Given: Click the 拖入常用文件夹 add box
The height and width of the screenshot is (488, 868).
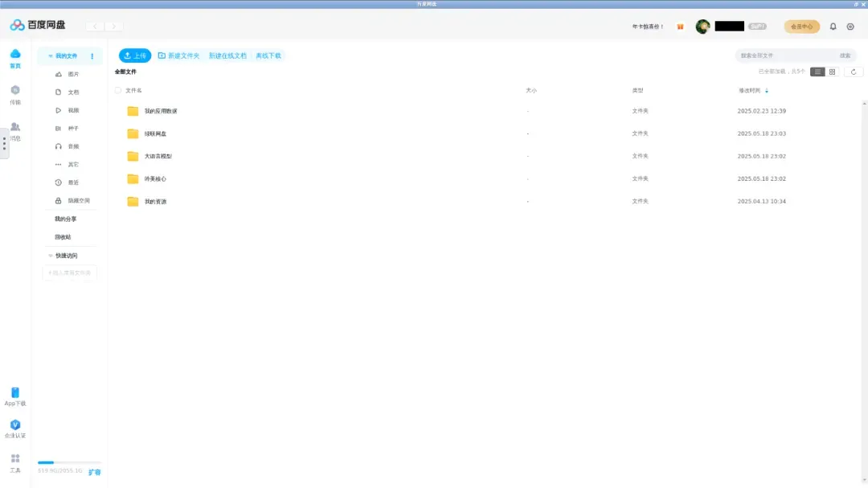Looking at the screenshot, I should 70,273.
